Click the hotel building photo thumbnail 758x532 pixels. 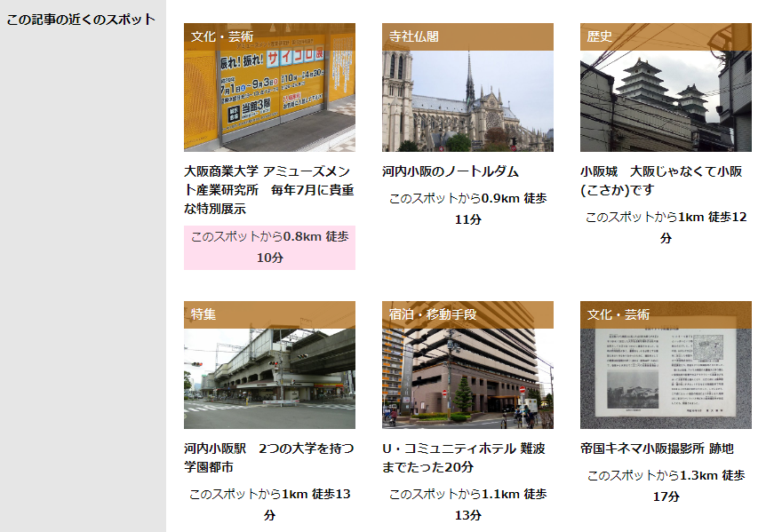tap(467, 379)
